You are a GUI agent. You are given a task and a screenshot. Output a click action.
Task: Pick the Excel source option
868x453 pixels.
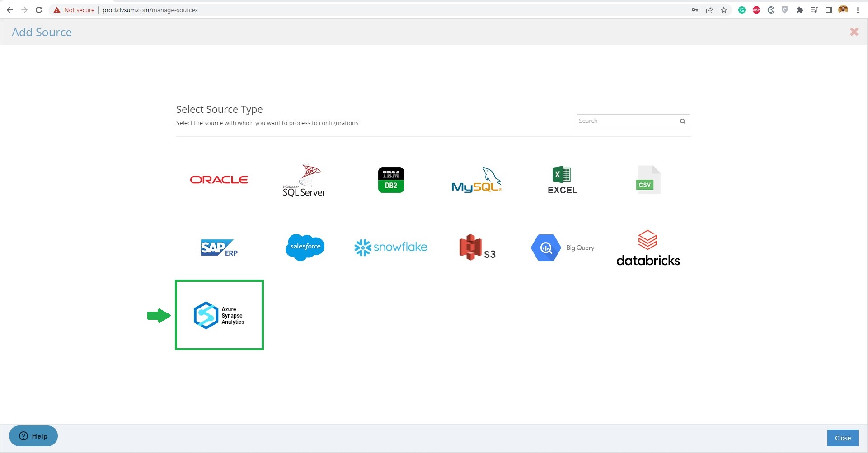click(x=562, y=180)
